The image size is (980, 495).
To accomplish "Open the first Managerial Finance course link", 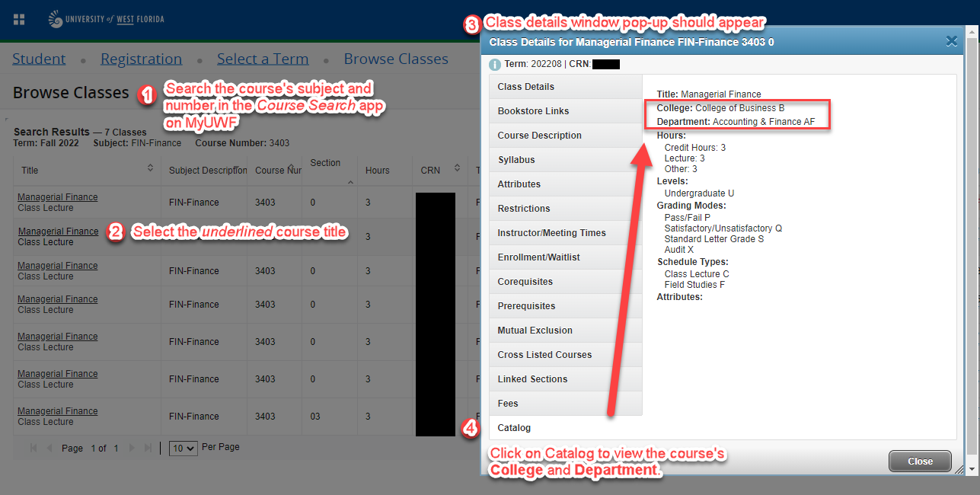I will 58,197.
